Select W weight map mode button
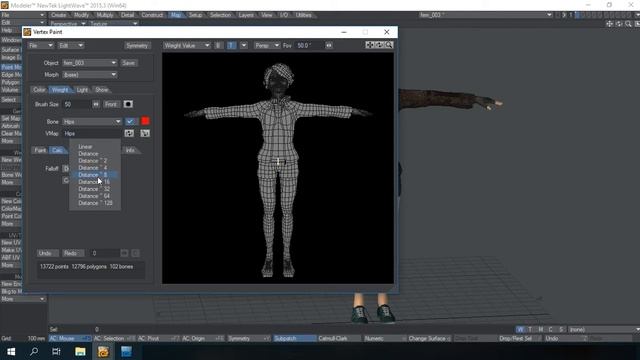The width and height of the screenshot is (640, 360). click(520, 329)
